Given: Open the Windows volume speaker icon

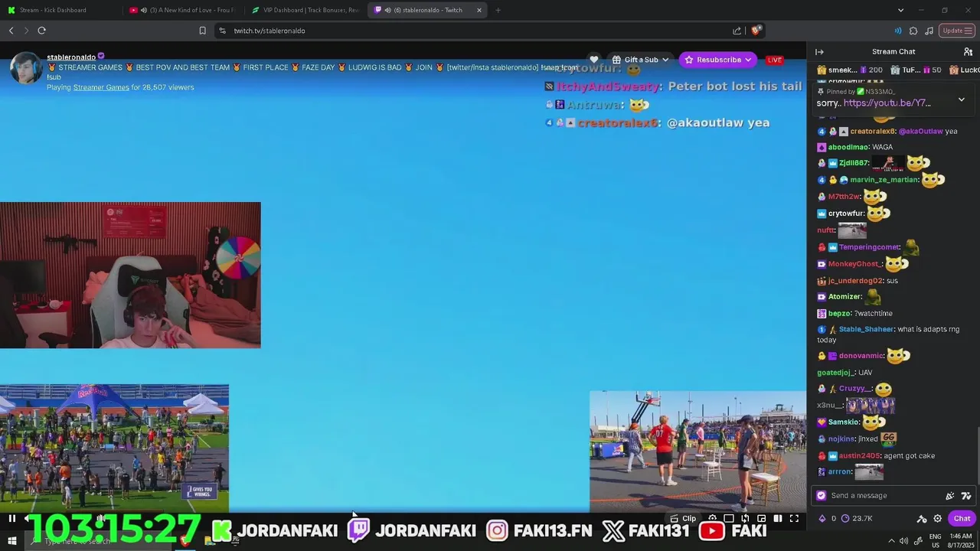Looking at the screenshot, I should tap(905, 541).
